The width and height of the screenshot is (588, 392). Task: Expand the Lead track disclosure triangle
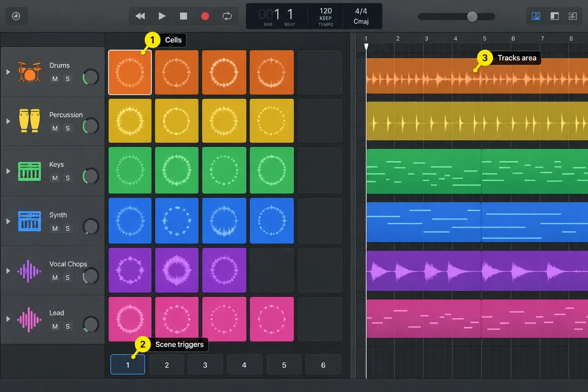tap(8, 319)
